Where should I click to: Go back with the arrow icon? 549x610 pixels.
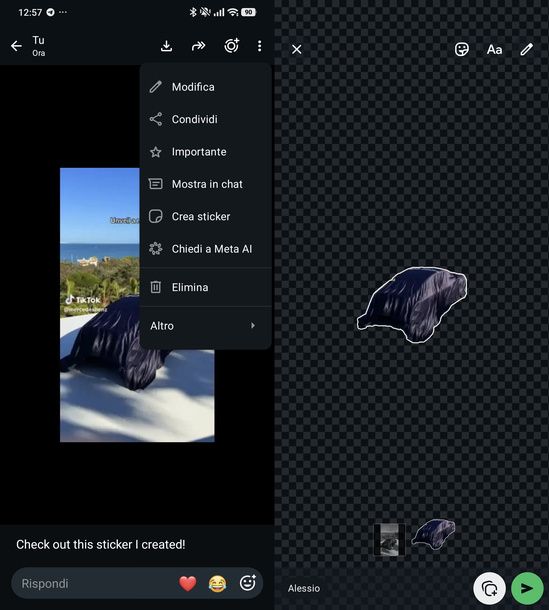pyautogui.click(x=16, y=46)
